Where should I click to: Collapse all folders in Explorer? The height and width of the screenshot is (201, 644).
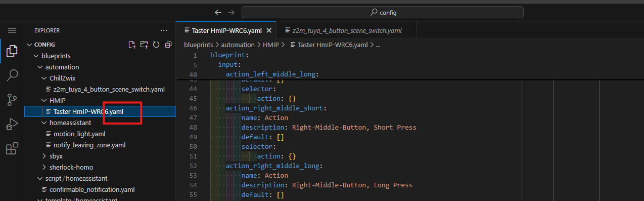(168, 45)
